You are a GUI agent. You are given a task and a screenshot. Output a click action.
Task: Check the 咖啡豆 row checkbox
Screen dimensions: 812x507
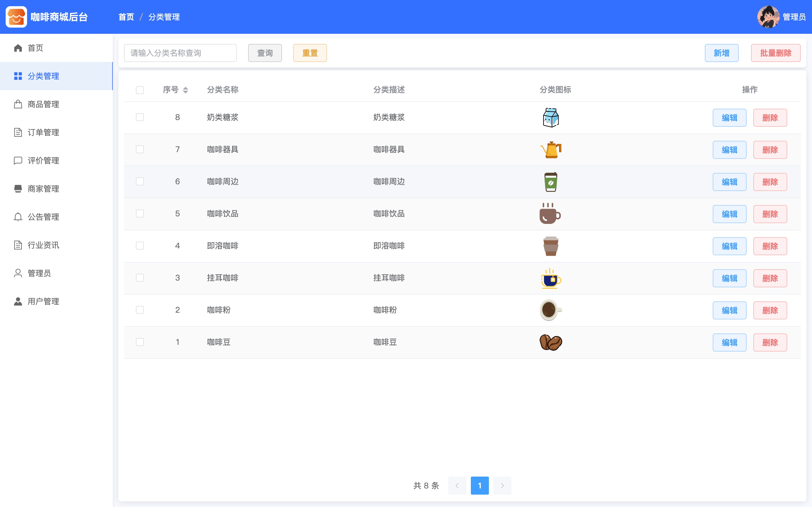coord(140,342)
